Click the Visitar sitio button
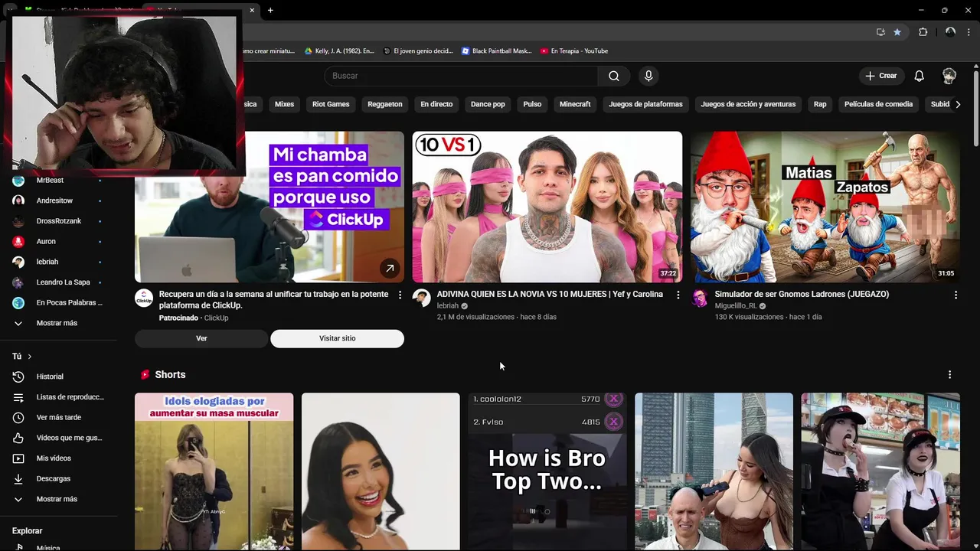Screen dimensions: 980x551 click(x=337, y=338)
